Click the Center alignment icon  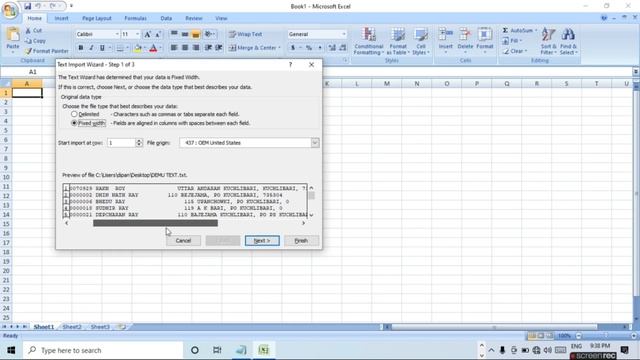185,48
